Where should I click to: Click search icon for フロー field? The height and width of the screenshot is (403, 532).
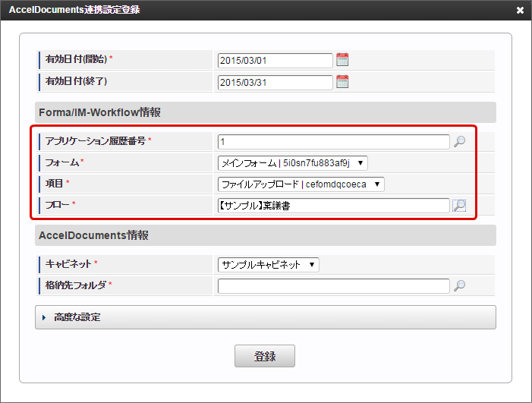pos(459,205)
